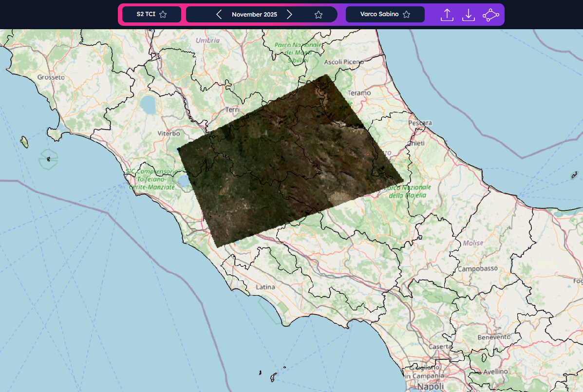This screenshot has width=583, height=392.
Task: Click the Ascoli Piceno map label
Action: click(344, 62)
